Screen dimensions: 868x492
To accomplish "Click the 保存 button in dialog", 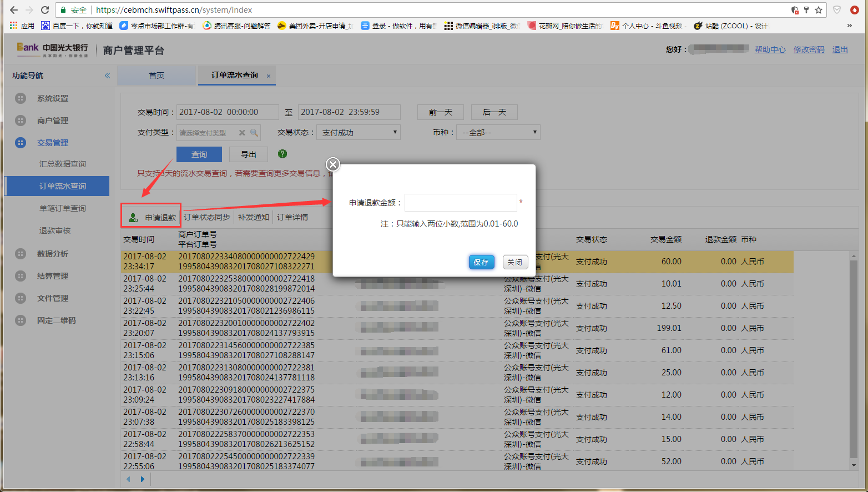I will [x=481, y=262].
